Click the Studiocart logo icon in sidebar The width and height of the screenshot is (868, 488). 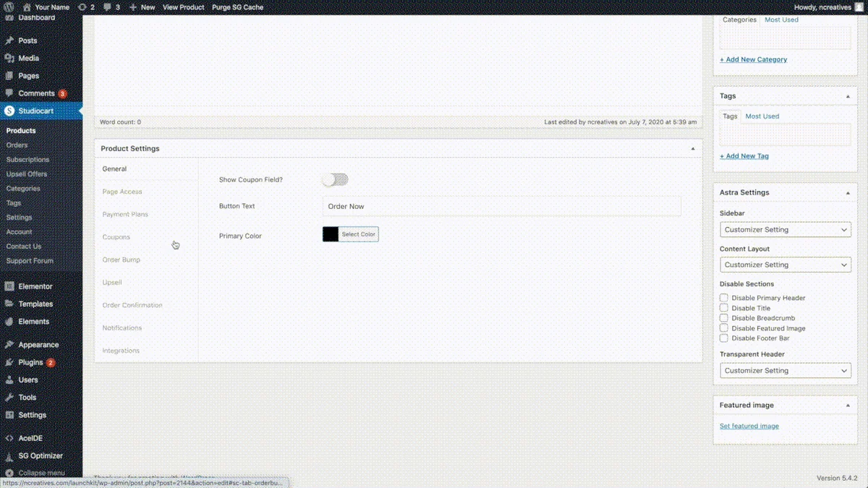click(x=9, y=111)
